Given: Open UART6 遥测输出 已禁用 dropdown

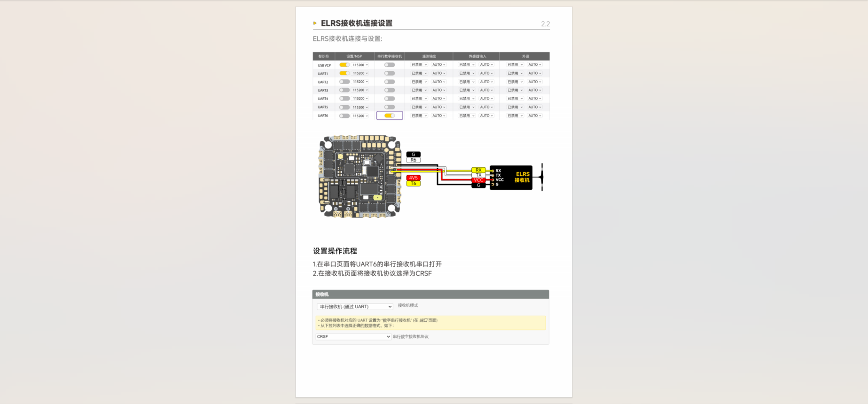Looking at the screenshot, I should [x=419, y=116].
